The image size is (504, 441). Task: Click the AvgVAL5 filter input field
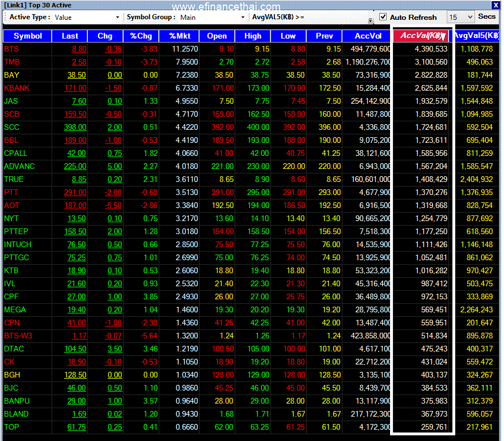pos(336,18)
